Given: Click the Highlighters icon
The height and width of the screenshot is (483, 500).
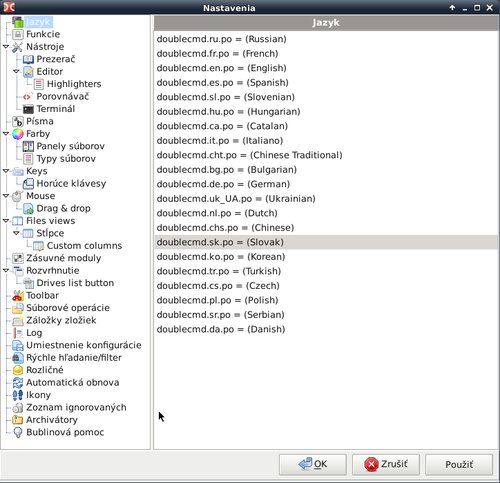Looking at the screenshot, I should click(39, 84).
